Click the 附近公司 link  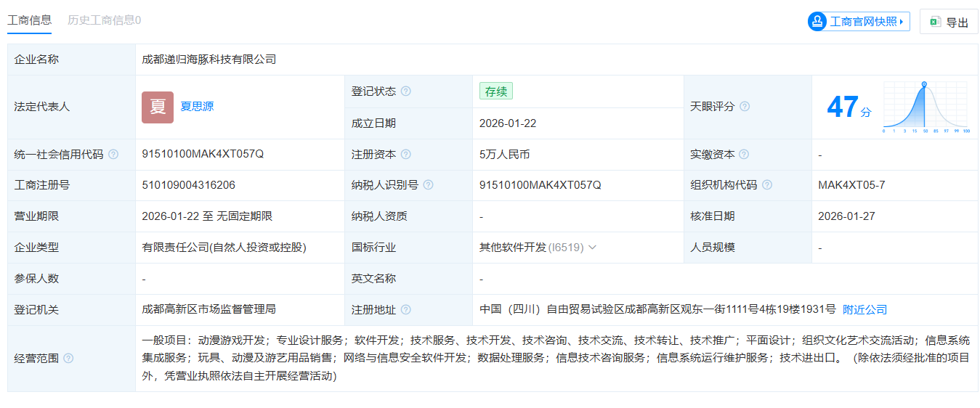tap(864, 310)
